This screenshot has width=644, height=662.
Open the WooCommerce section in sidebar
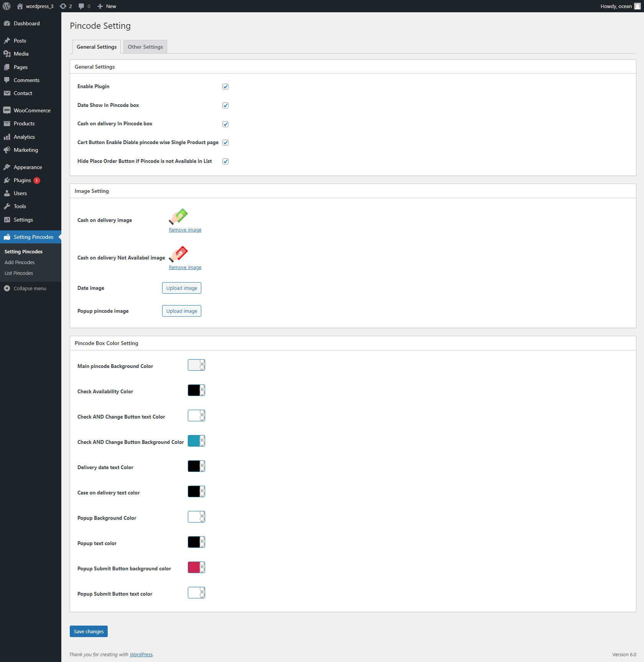32,110
